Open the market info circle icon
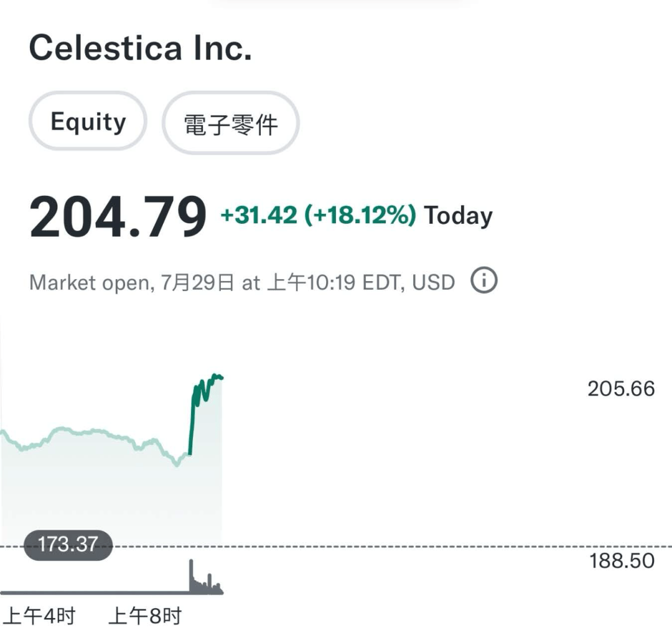Screen dimensions: 672x638 click(x=484, y=280)
